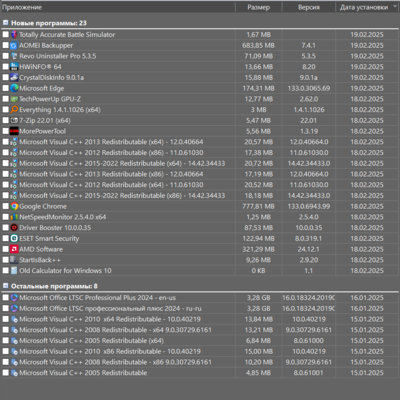The height and width of the screenshot is (400, 400).
Task: Select Microsoft Office LTSC Professional Plus en-us row
Action: click(200, 298)
